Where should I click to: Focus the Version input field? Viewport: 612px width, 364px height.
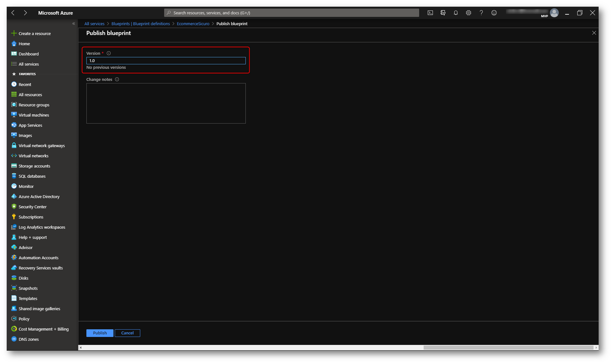click(x=166, y=60)
